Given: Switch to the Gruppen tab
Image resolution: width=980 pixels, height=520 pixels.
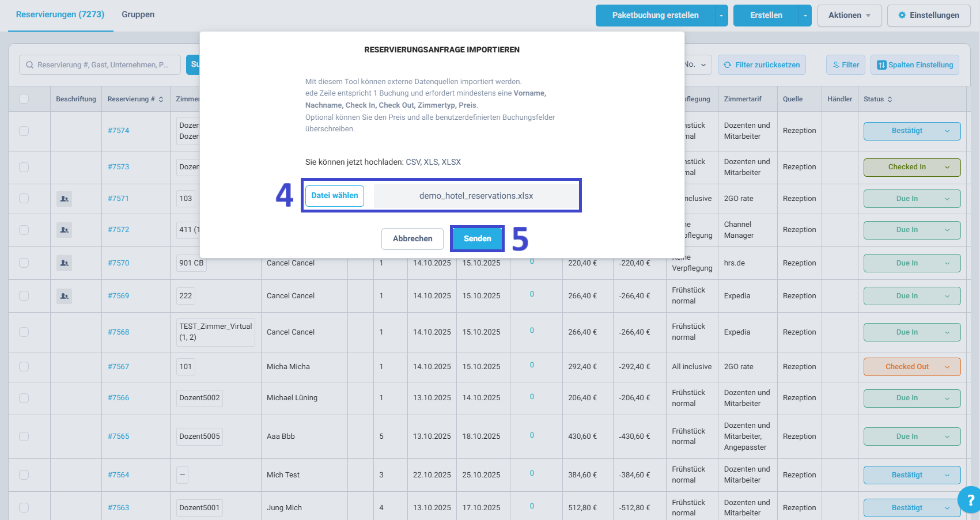Looking at the screenshot, I should (138, 14).
